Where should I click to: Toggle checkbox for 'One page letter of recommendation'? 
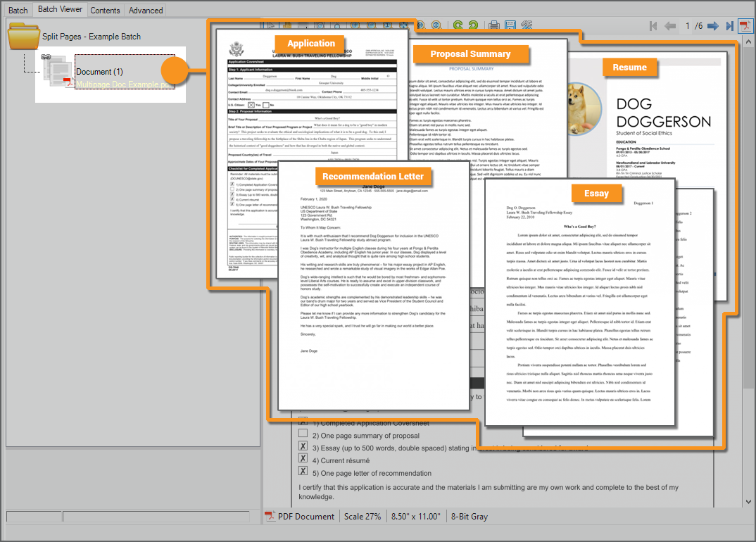click(x=303, y=471)
